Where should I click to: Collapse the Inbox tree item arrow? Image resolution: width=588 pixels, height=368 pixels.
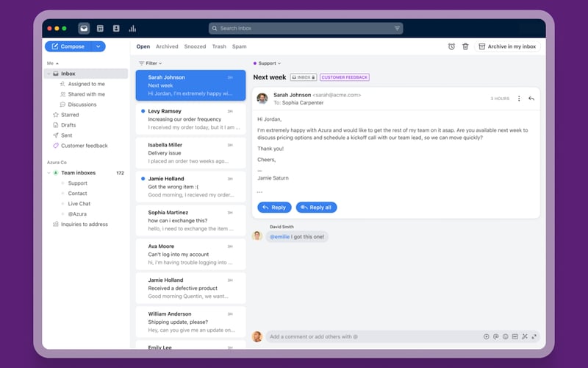click(x=49, y=74)
